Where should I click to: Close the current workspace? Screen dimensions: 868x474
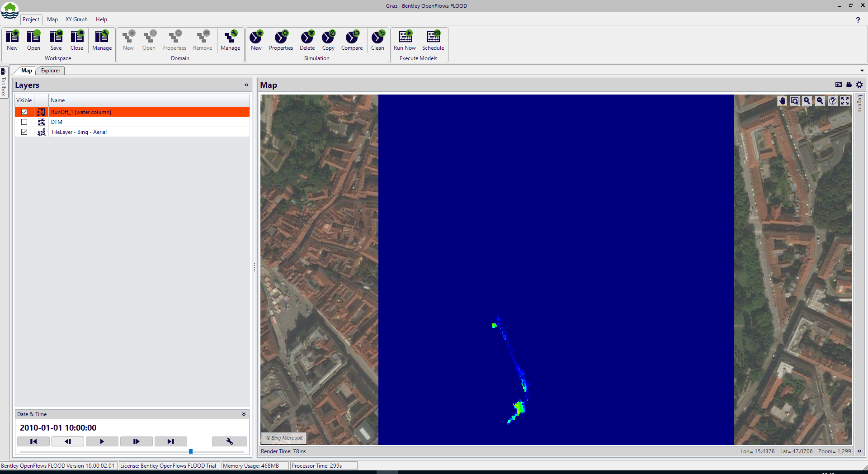(77, 40)
